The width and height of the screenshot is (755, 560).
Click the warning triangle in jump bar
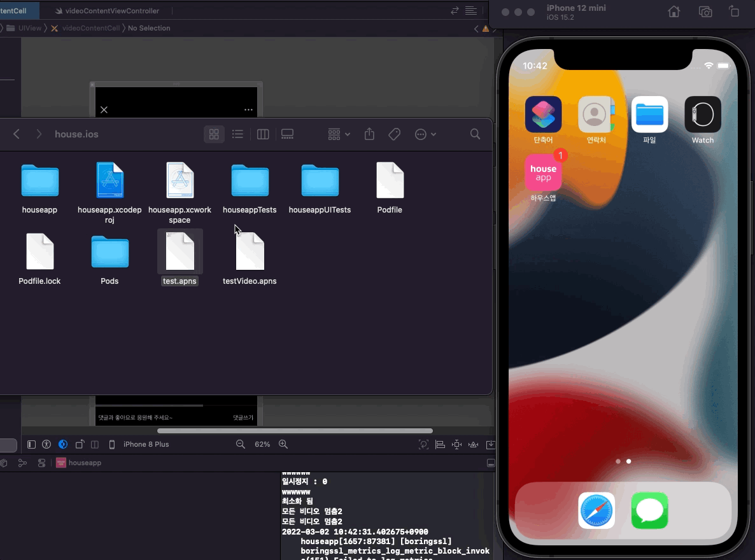pos(486,29)
